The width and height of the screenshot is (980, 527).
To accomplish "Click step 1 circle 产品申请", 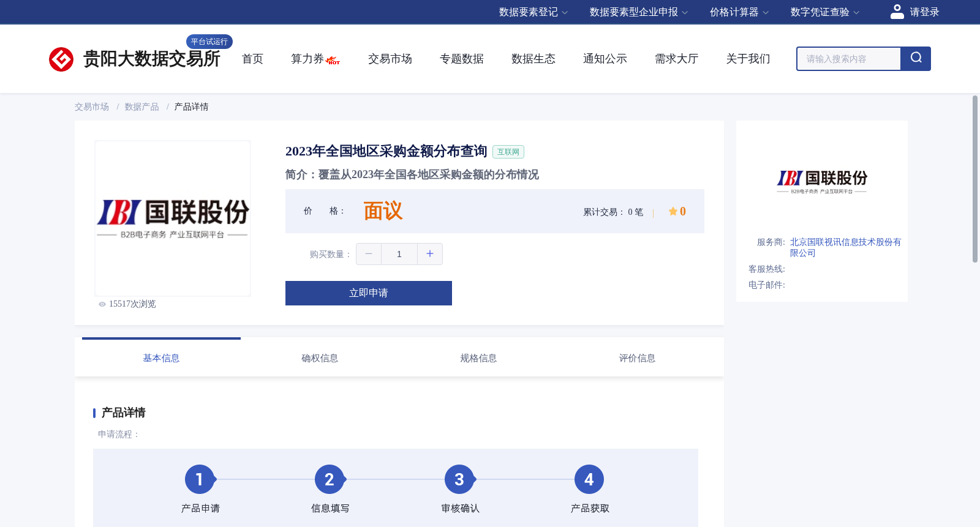I will tap(200, 479).
